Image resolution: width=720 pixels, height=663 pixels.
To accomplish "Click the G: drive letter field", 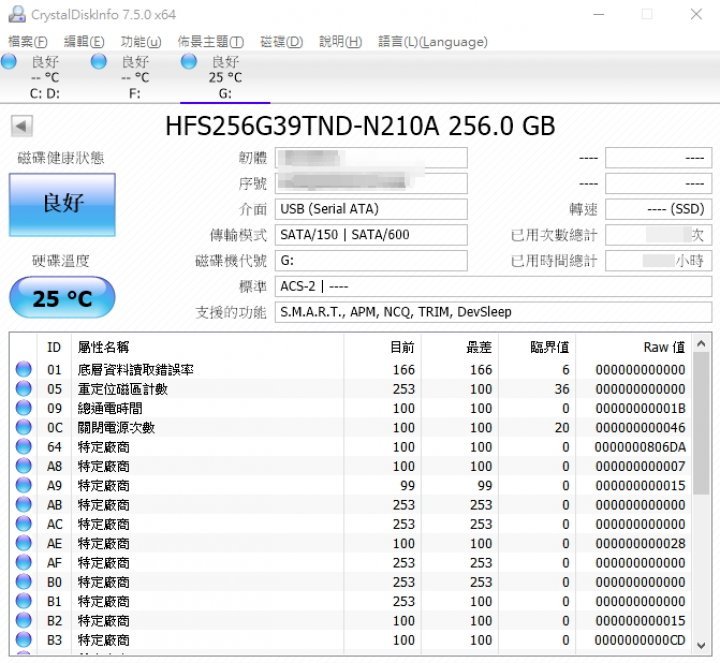I will 371,261.
